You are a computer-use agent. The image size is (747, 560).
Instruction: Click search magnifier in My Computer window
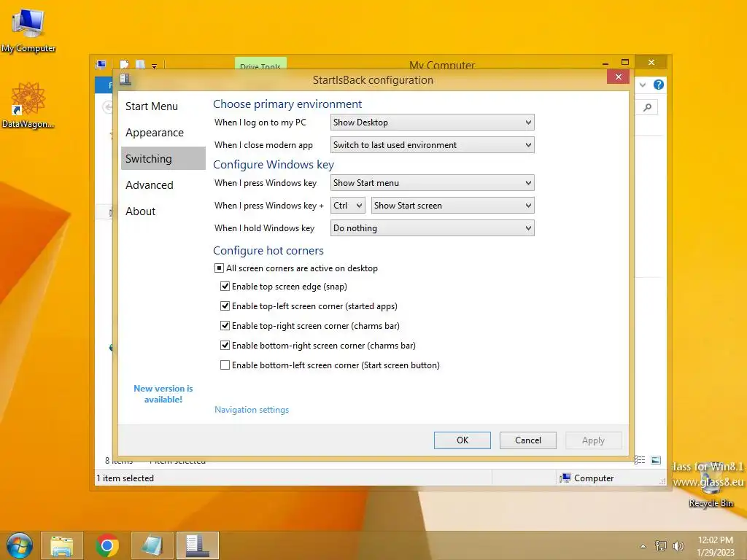tap(648, 107)
